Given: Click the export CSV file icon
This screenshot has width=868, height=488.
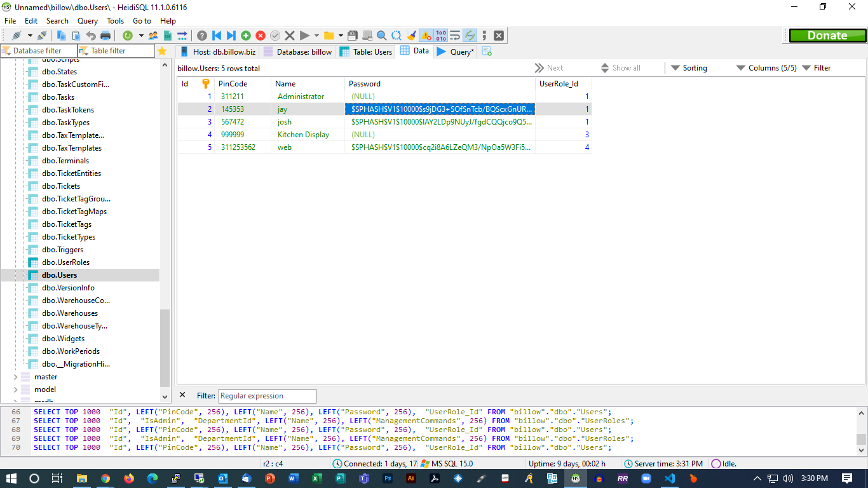Looking at the screenshot, I should click(x=168, y=36).
